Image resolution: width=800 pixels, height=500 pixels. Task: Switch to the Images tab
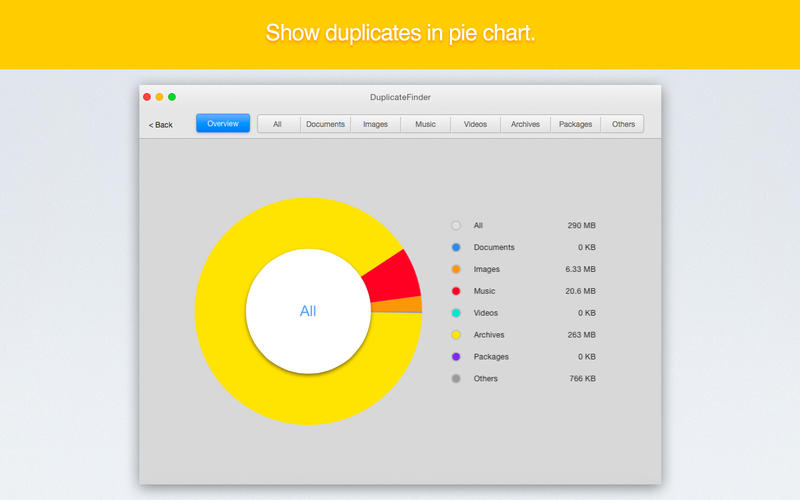click(x=376, y=124)
